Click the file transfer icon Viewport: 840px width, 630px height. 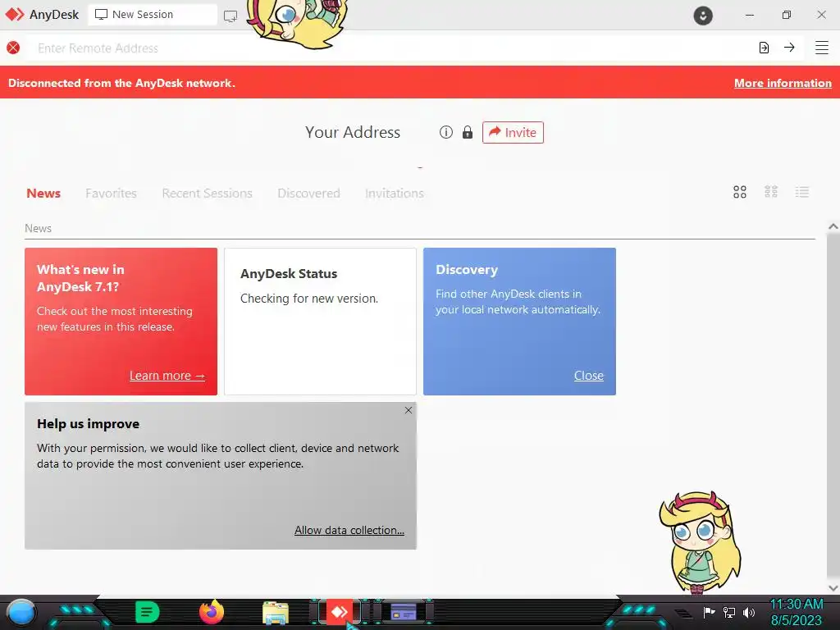[764, 48]
